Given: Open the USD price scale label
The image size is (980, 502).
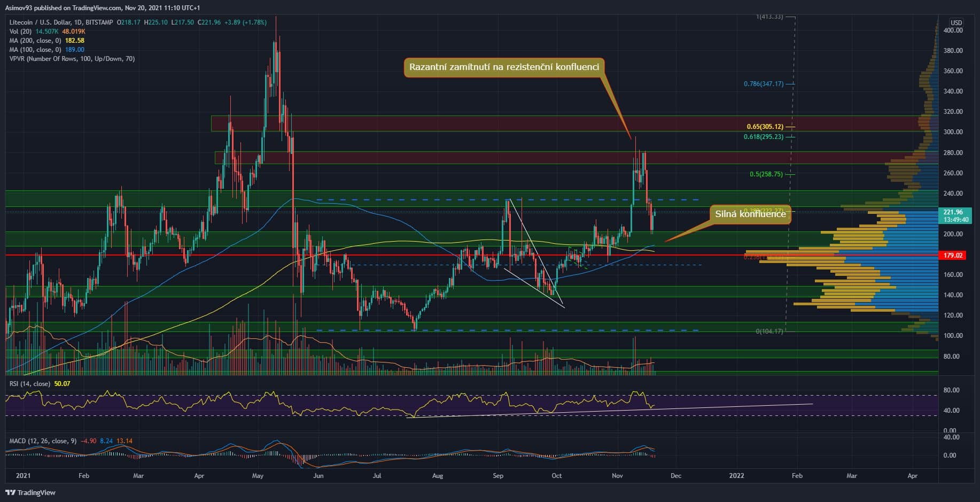Looking at the screenshot, I should point(955,23).
